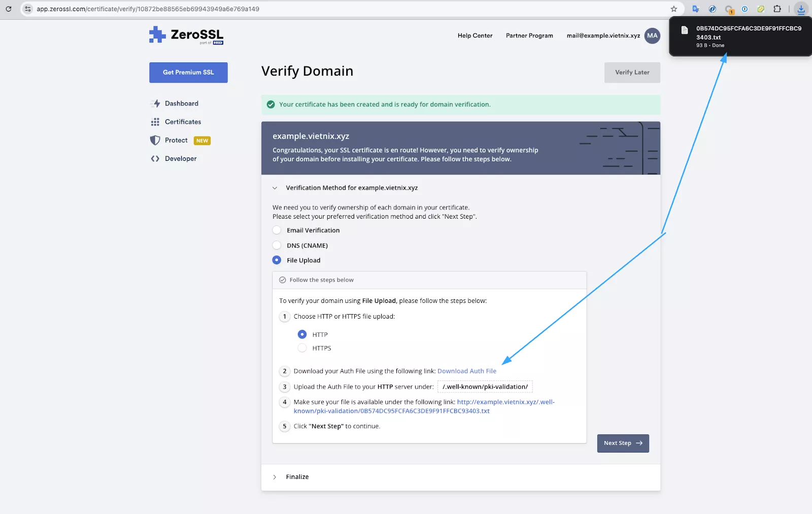Screen dimensions: 812x514
Task: Click the Protect shield icon
Action: (155, 141)
